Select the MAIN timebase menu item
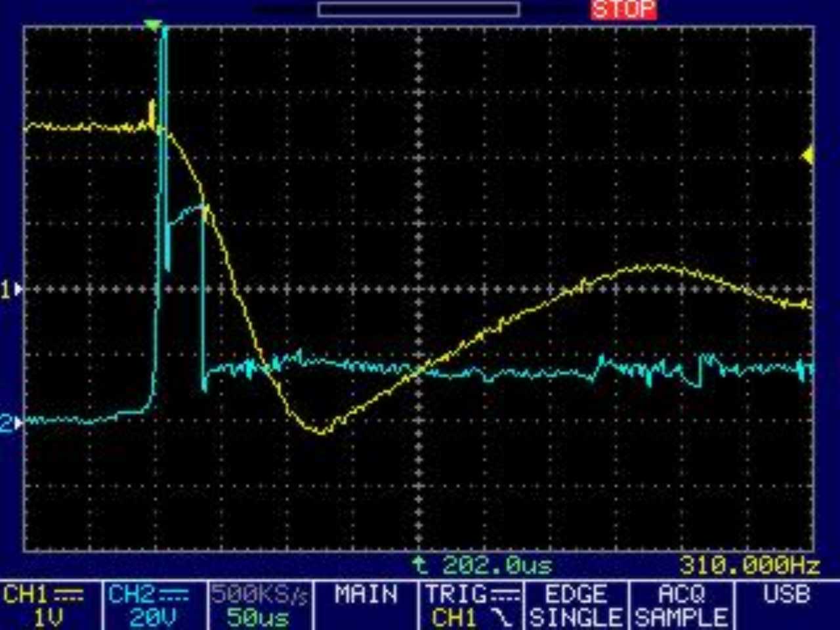The image size is (840, 630). click(x=366, y=595)
